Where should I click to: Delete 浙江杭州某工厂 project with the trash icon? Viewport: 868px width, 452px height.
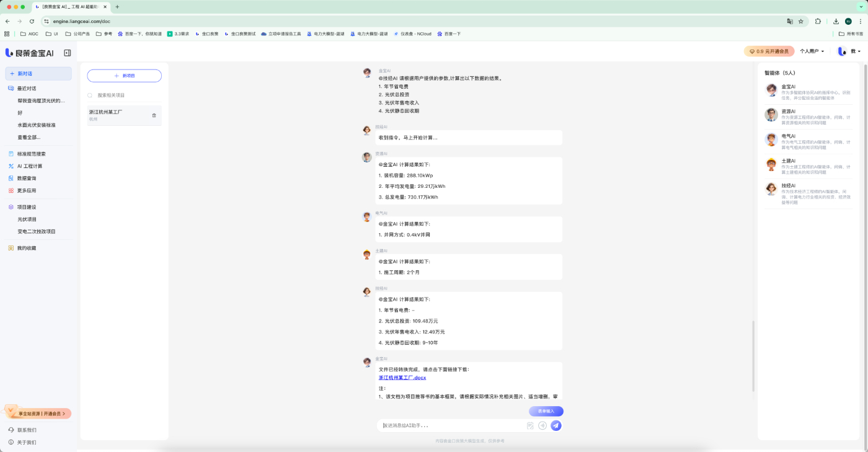click(154, 115)
